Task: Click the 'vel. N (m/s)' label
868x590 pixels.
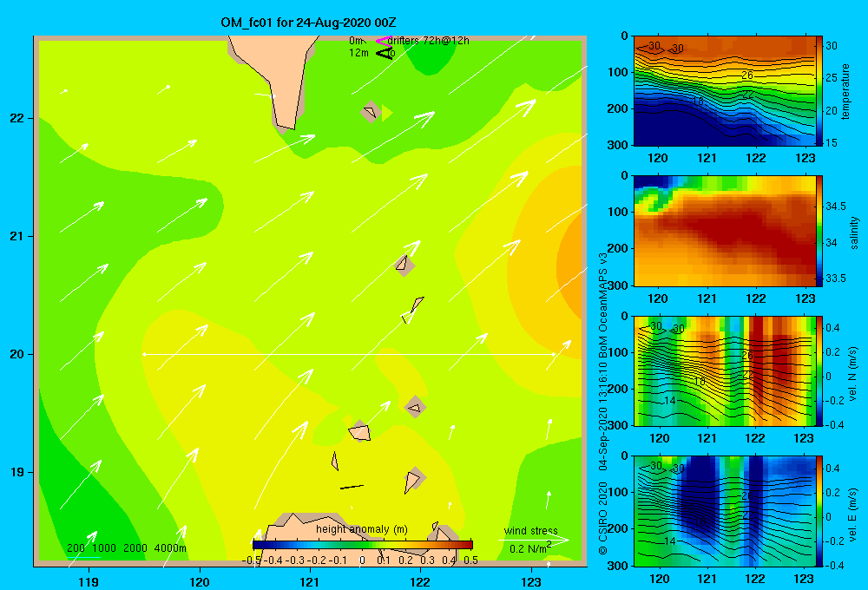Action: click(x=852, y=374)
